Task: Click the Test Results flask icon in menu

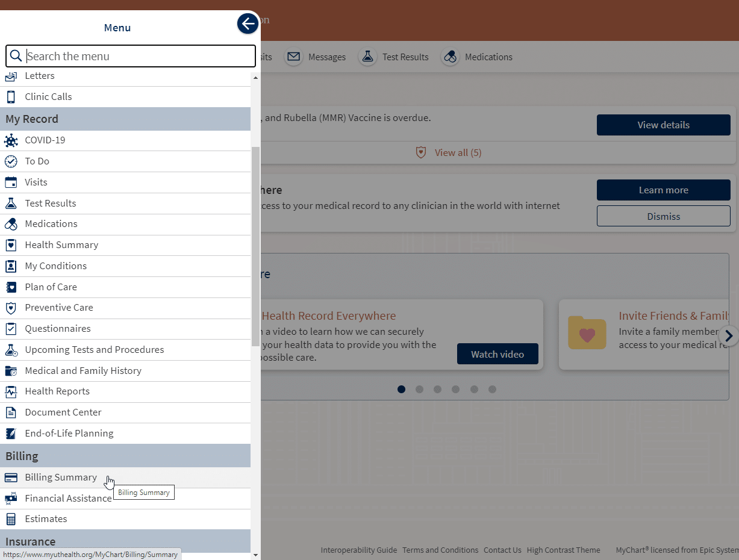Action: pos(11,204)
